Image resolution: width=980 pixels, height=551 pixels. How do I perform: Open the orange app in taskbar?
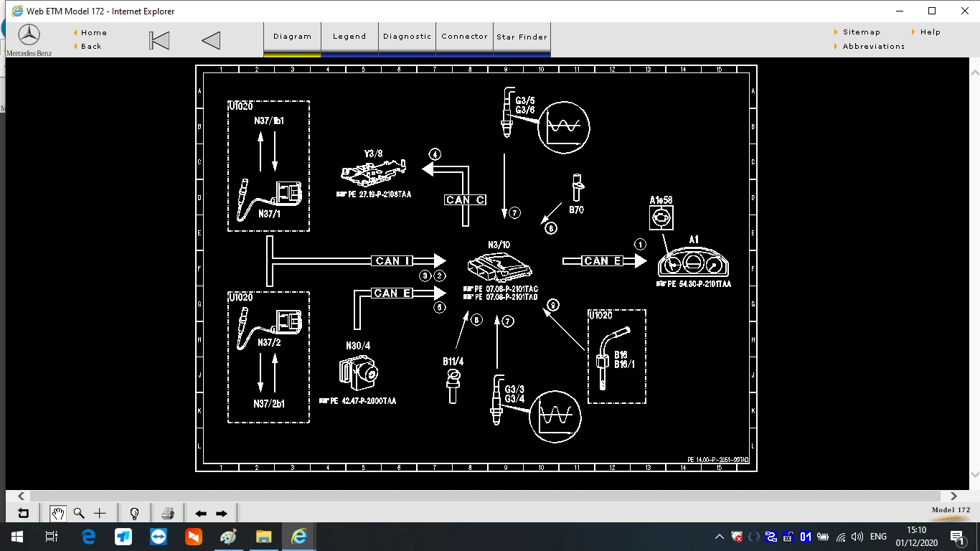tap(194, 537)
